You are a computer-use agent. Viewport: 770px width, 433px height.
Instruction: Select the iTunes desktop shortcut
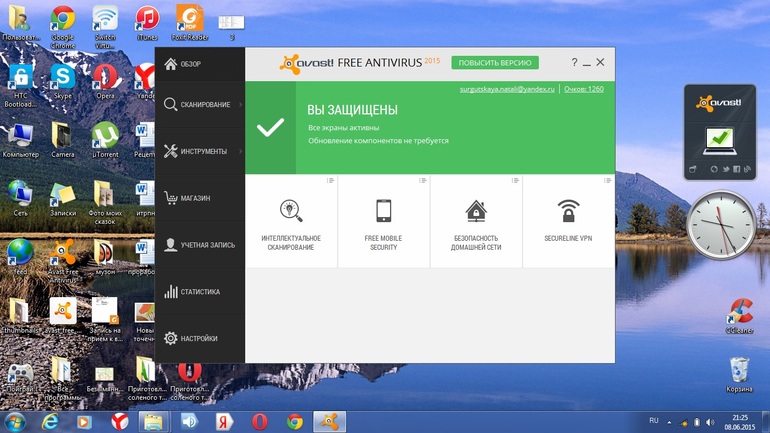click(147, 23)
